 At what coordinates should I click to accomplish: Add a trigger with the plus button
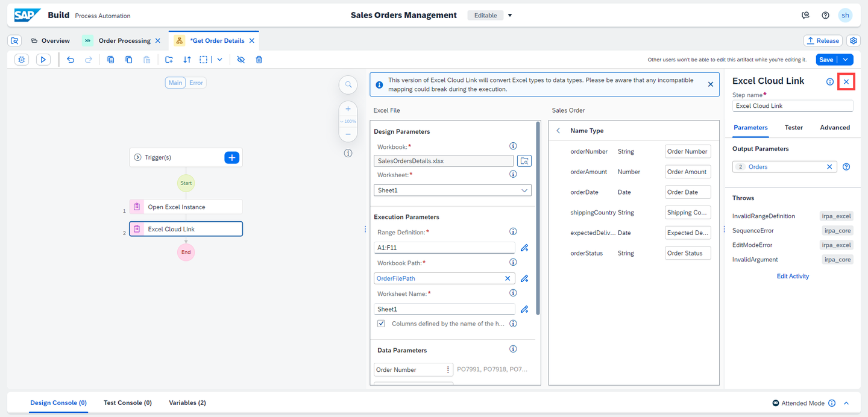click(232, 157)
